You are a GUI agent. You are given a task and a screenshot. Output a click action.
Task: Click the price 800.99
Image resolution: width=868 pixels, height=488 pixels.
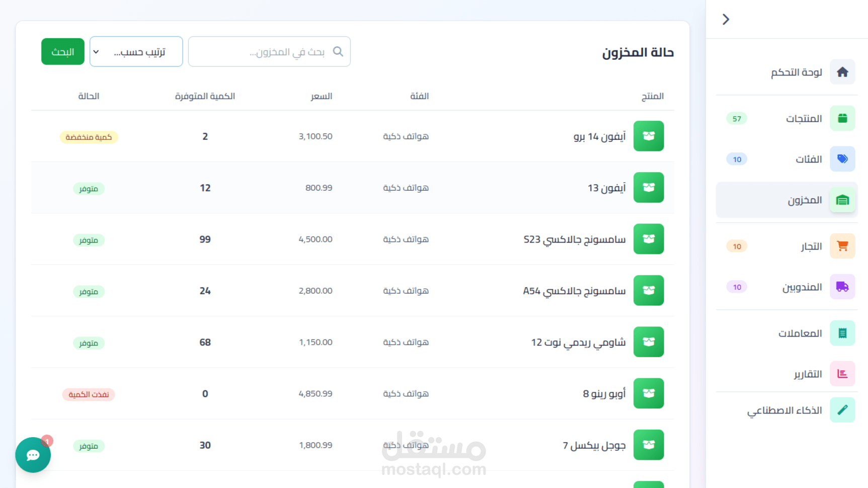click(319, 188)
